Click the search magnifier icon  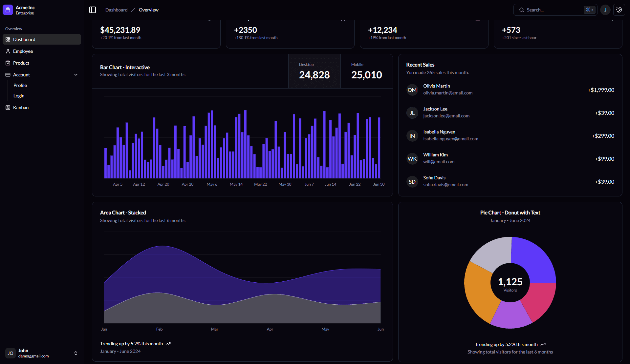point(521,10)
